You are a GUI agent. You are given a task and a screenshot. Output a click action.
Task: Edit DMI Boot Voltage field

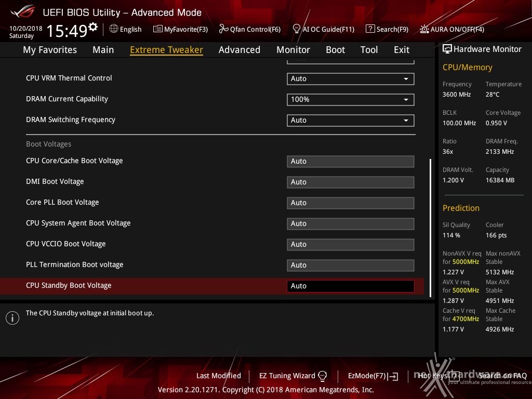click(x=350, y=182)
